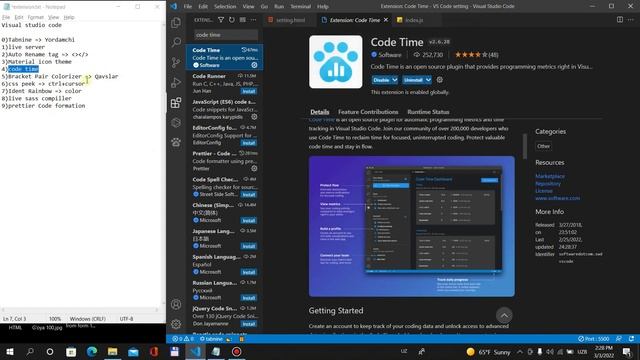Open the Run menu in VS Code
Screen dimensions: 640x360
click(x=279, y=7)
